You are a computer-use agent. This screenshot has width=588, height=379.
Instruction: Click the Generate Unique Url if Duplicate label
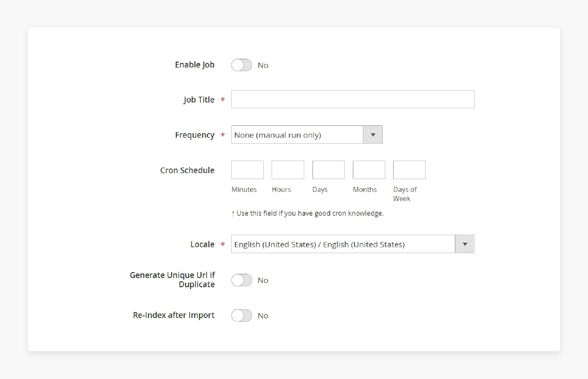coord(172,280)
